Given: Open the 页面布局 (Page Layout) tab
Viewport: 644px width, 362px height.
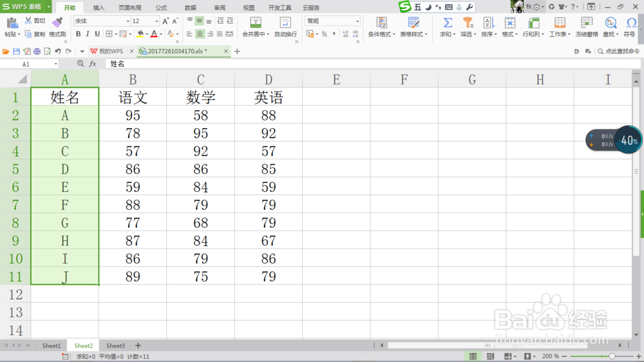Looking at the screenshot, I should (130, 7).
